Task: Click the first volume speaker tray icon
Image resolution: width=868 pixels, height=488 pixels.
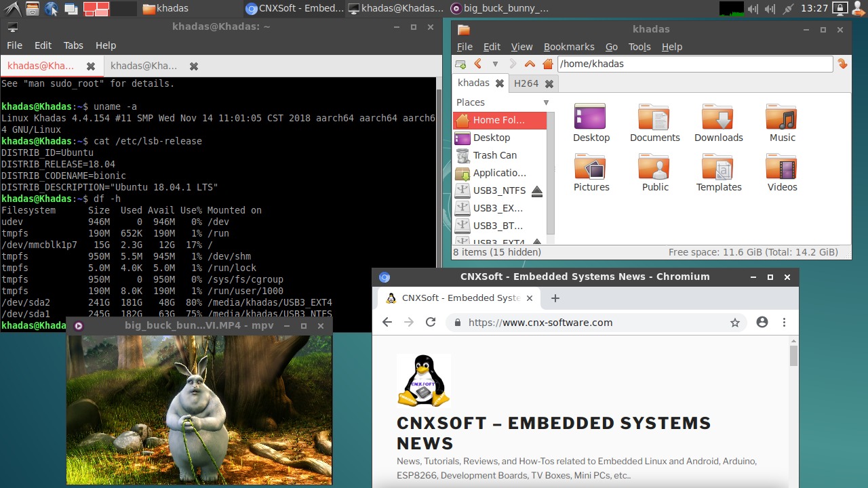Action: [x=752, y=9]
